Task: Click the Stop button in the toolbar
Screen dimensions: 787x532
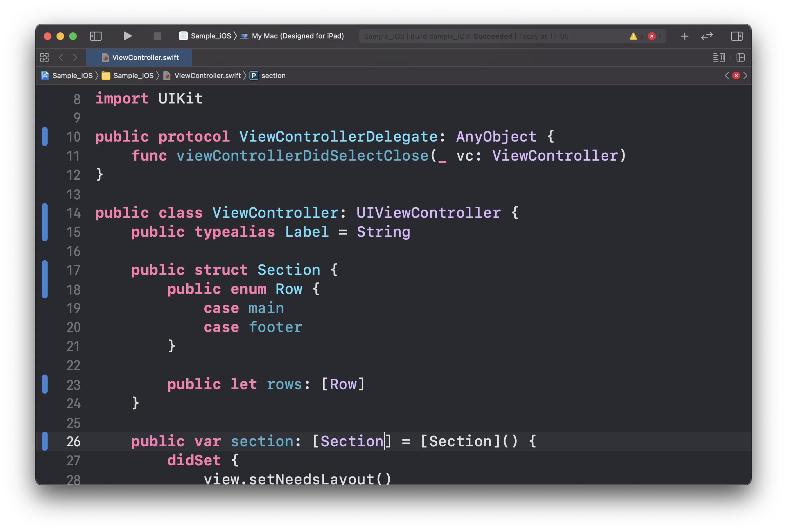Action: click(x=157, y=36)
